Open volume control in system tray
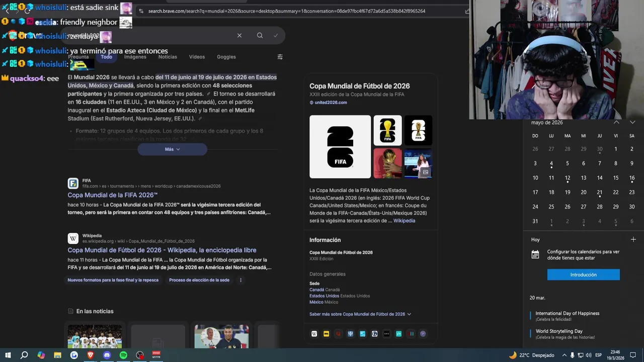 pyautogui.click(x=589, y=355)
